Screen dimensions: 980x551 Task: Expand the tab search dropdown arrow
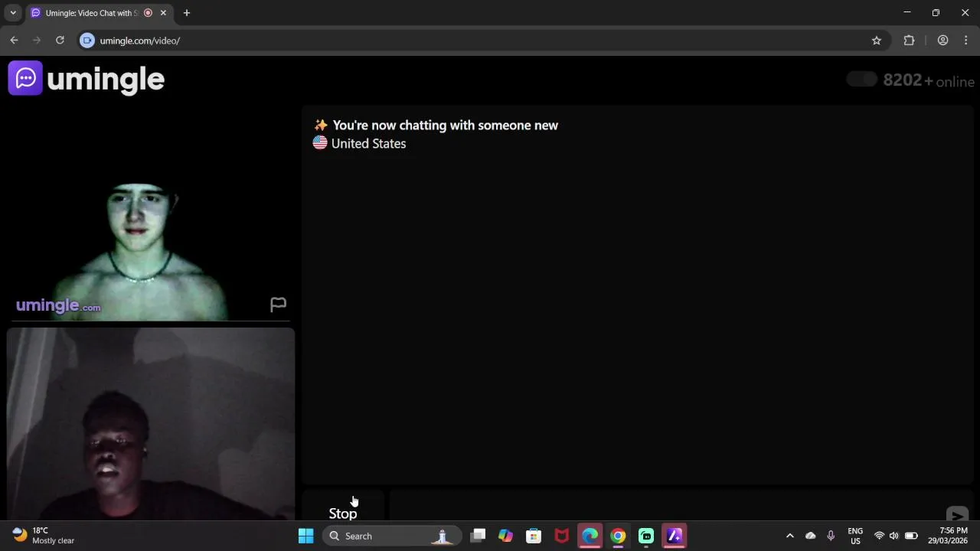point(13,13)
